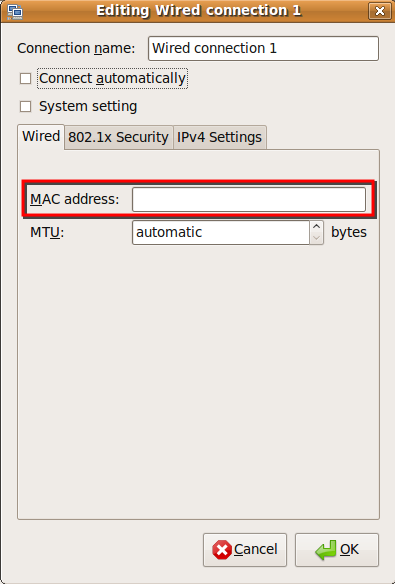Image resolution: width=395 pixels, height=584 pixels.
Task: Click the "MAC address:" label
Action: point(74,199)
